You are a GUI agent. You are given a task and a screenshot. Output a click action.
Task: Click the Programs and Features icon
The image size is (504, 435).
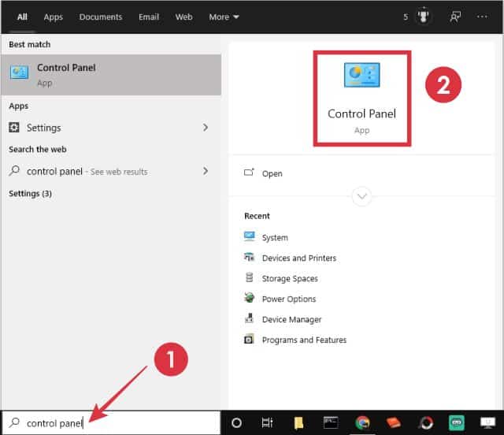[249, 339]
